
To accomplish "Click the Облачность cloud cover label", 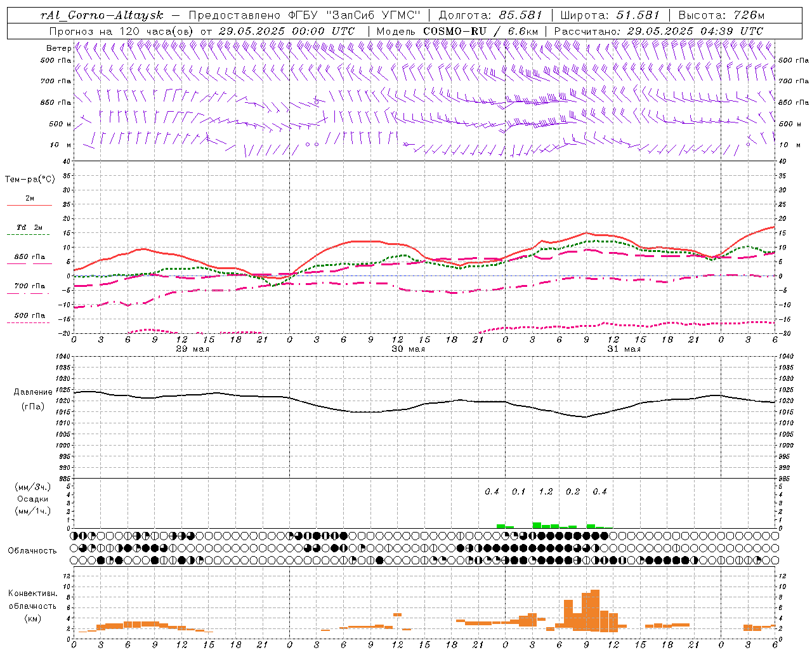I will coord(32,551).
